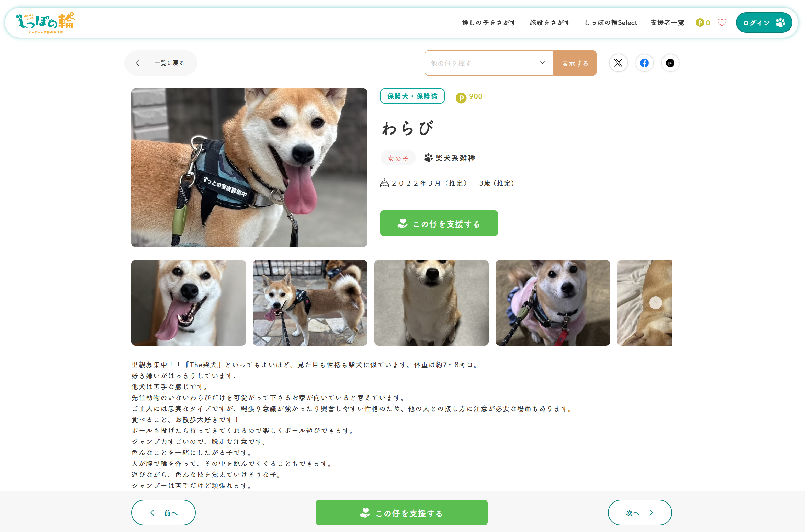805x532 pixels.
Task: Open 推しの子をさがす menu
Action: point(489,23)
